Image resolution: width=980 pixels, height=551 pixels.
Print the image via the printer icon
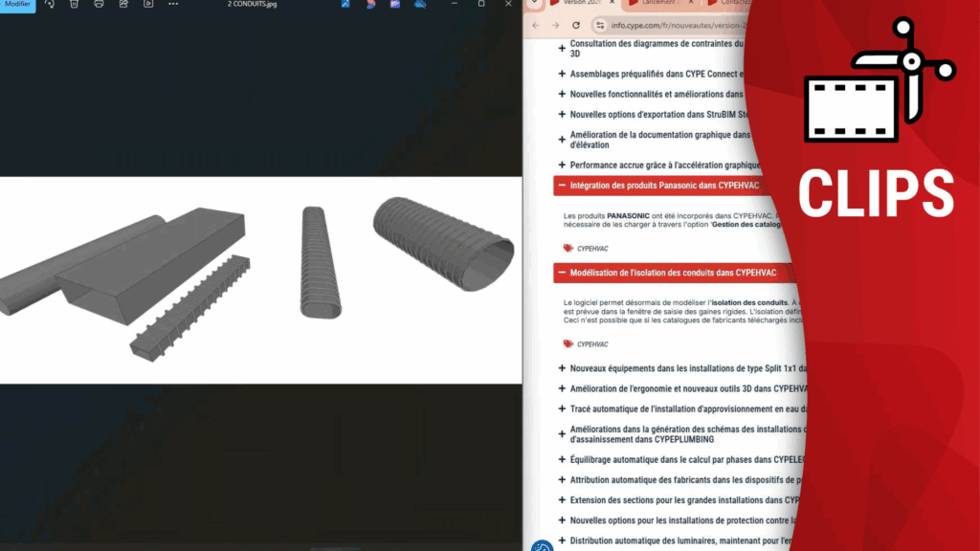tap(99, 5)
